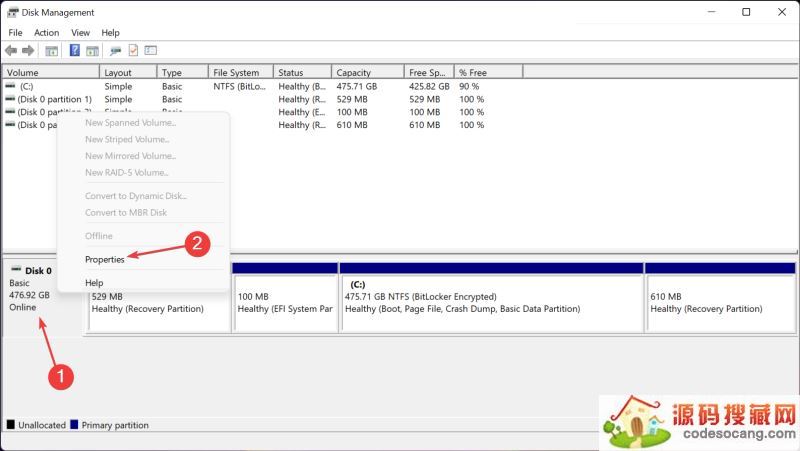
Task: Open the Action menu
Action: click(x=46, y=33)
